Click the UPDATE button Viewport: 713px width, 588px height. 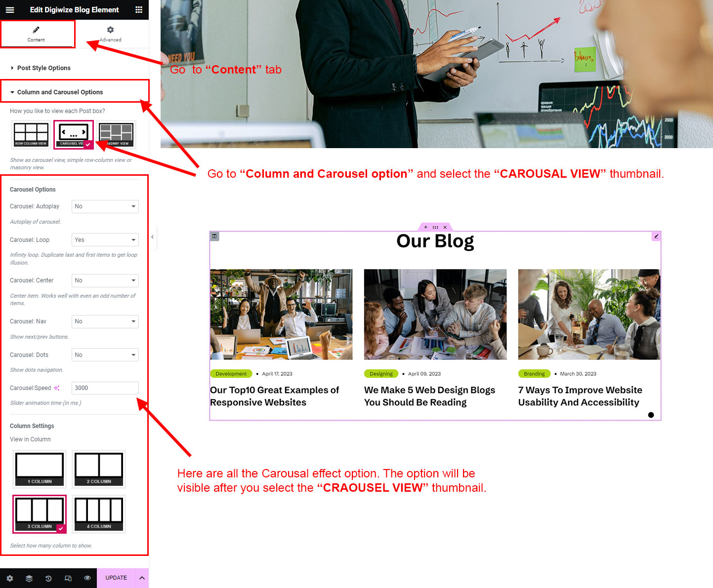116,578
